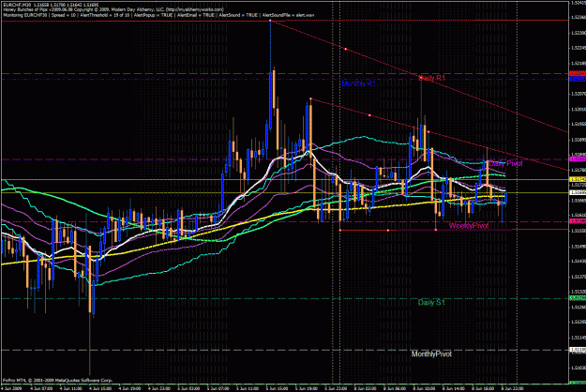Click the '5 Jun 19:00' time axis label
Viewport: 586px width, 392px height.
(x=307, y=388)
